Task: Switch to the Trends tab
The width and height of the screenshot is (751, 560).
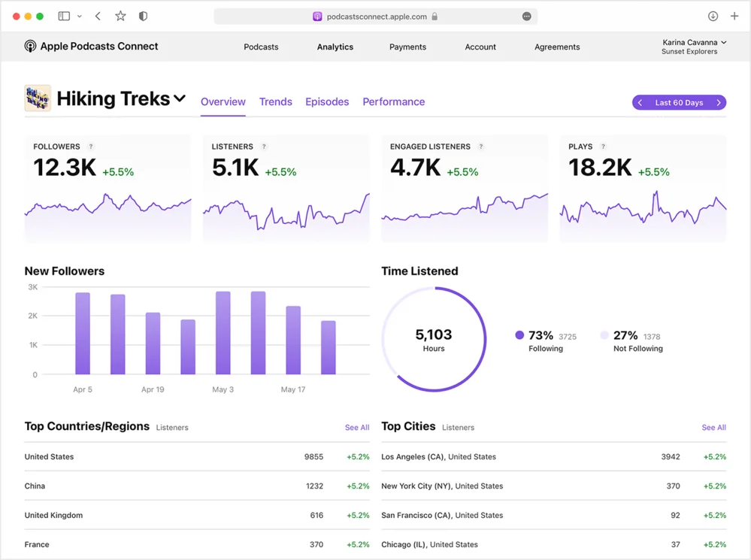Action: tap(275, 101)
